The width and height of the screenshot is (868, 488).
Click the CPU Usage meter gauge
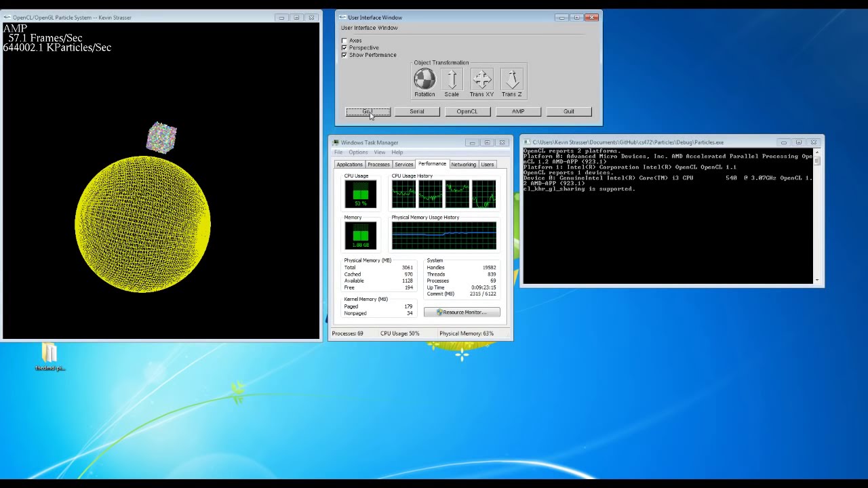point(360,195)
